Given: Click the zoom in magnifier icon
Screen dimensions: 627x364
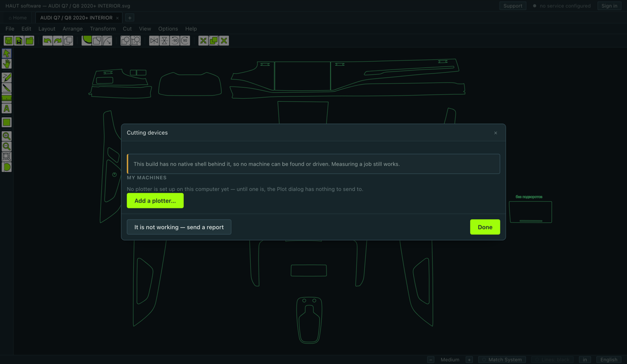Looking at the screenshot, I should [x=7, y=136].
